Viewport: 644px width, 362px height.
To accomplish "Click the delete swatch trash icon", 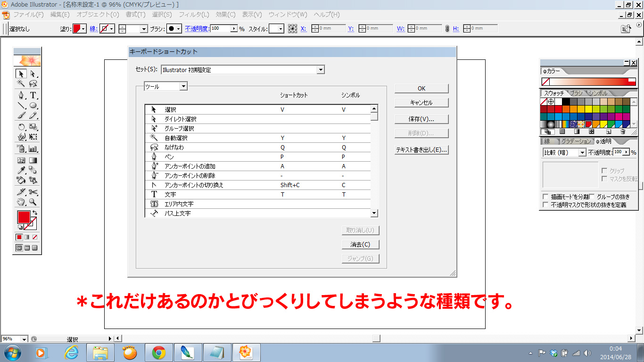I will pyautogui.click(x=622, y=132).
